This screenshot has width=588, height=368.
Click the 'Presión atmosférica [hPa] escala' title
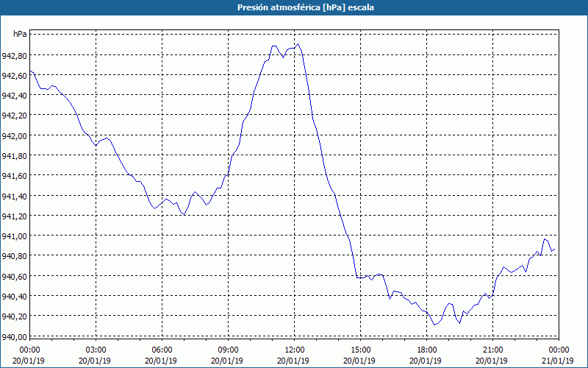(306, 7)
